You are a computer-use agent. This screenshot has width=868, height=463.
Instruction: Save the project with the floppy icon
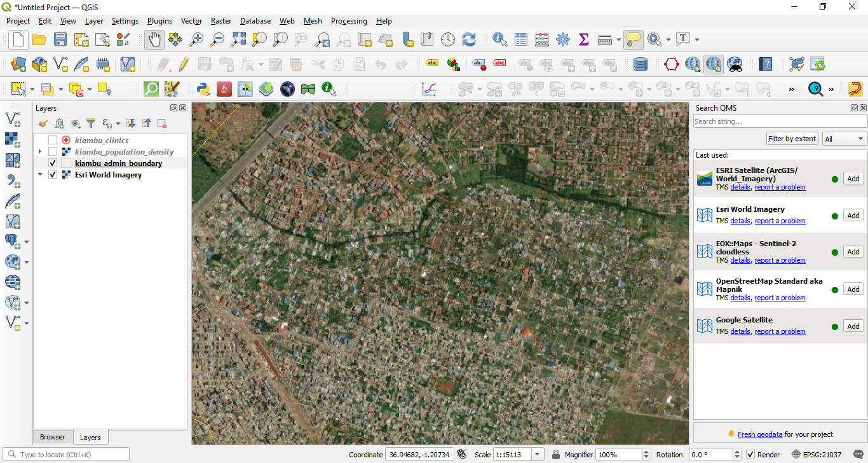click(60, 39)
